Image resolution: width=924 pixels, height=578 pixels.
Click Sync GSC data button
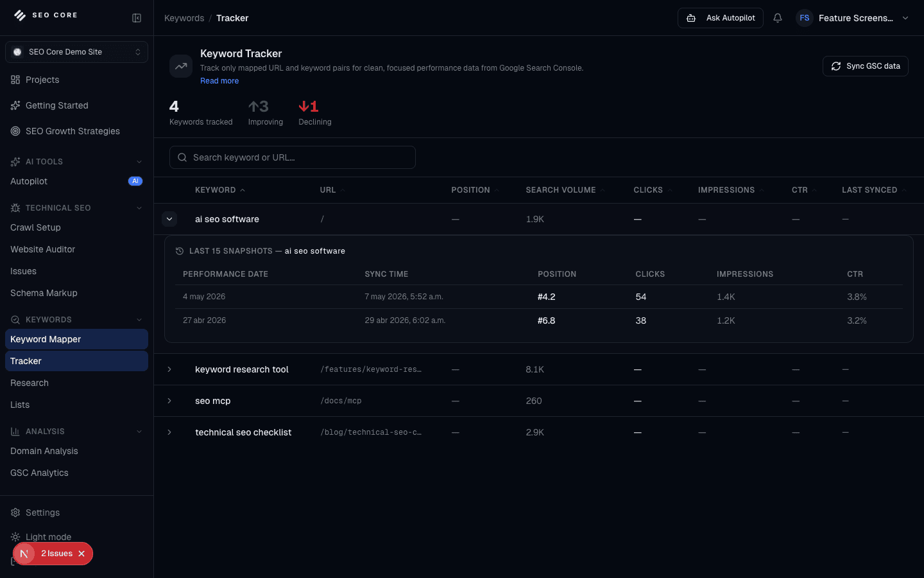pos(865,66)
